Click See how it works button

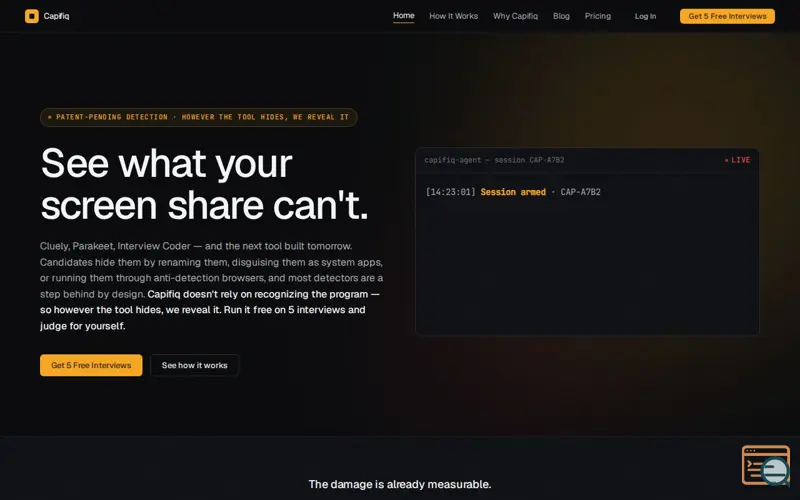click(x=194, y=365)
